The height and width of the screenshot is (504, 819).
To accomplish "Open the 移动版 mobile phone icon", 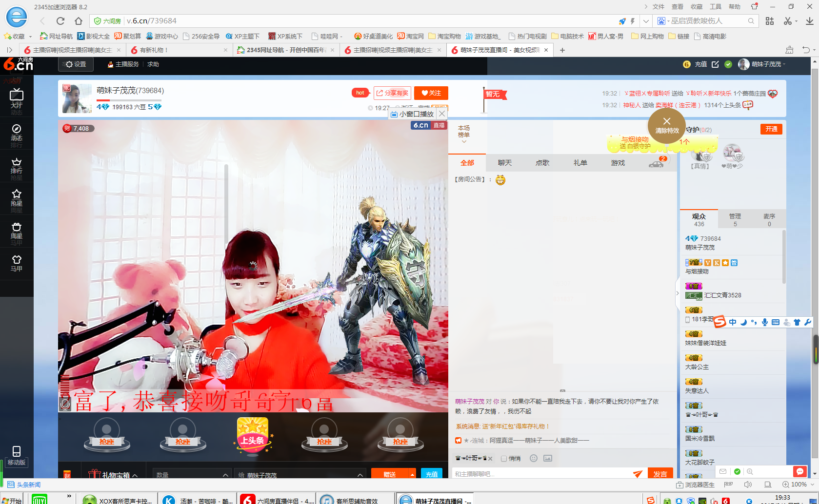I will tap(17, 456).
